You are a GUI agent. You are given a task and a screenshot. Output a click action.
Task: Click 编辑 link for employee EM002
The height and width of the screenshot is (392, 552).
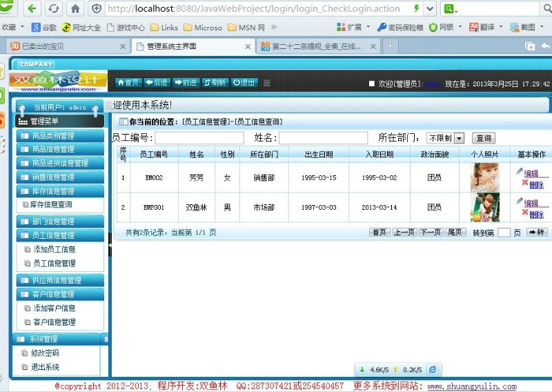[531, 173]
